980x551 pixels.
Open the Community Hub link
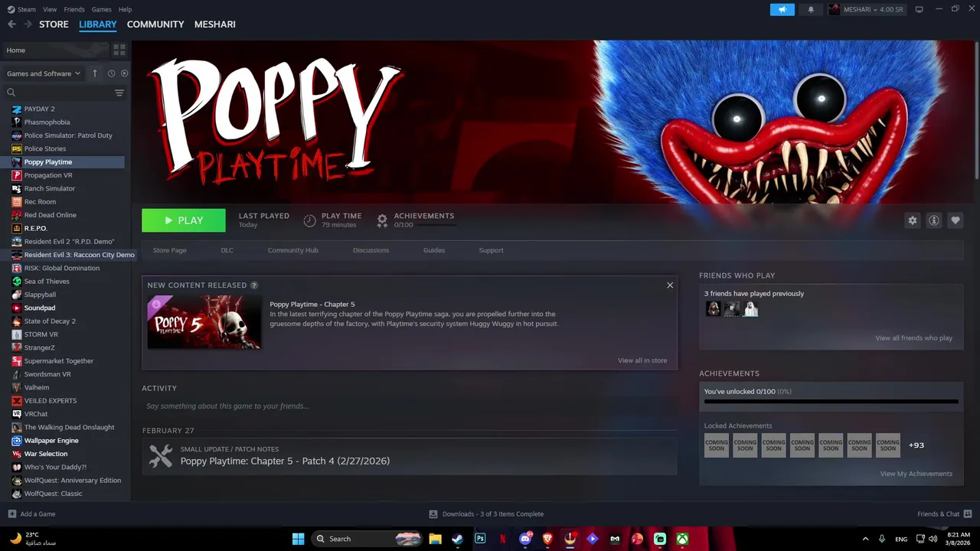click(x=292, y=250)
